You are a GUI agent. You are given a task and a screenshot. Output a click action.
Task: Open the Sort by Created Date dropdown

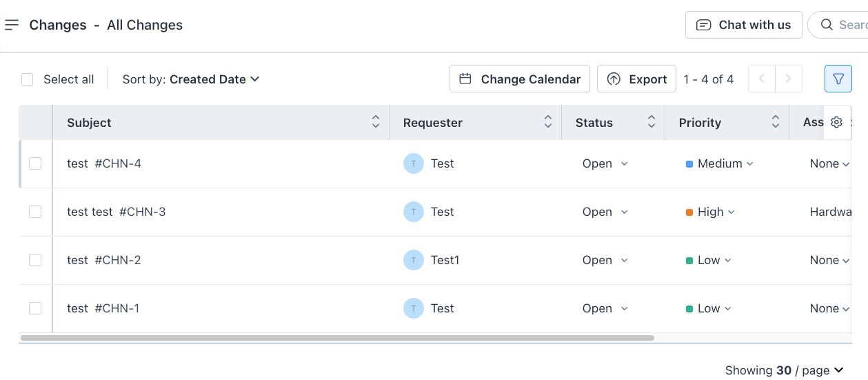(x=191, y=79)
